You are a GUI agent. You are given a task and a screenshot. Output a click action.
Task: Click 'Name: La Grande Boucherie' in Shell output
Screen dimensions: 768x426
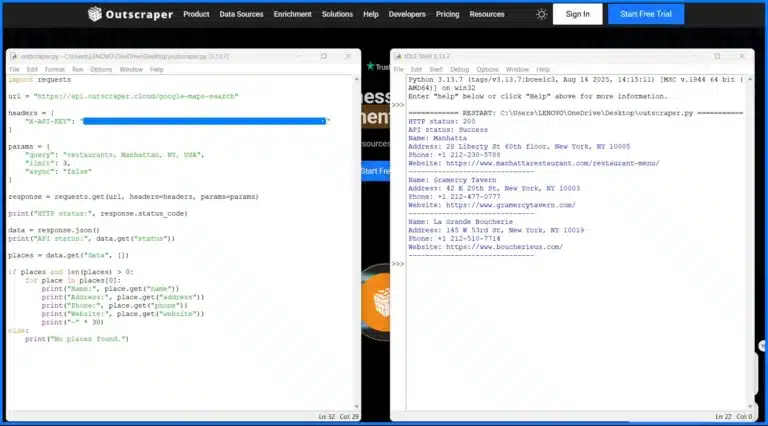pyautogui.click(x=460, y=221)
